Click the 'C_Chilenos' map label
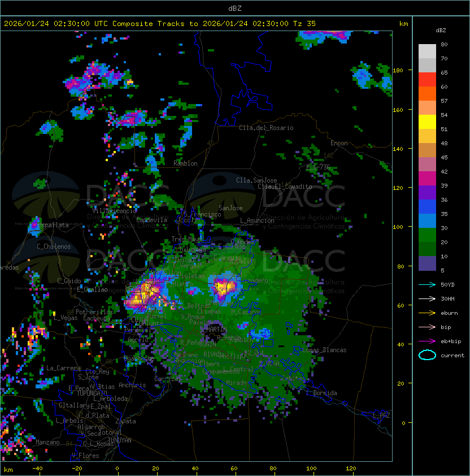 point(54,246)
